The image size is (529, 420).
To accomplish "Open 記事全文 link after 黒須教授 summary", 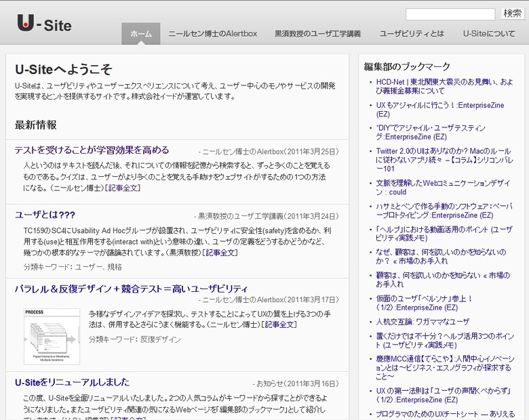I will [x=221, y=253].
